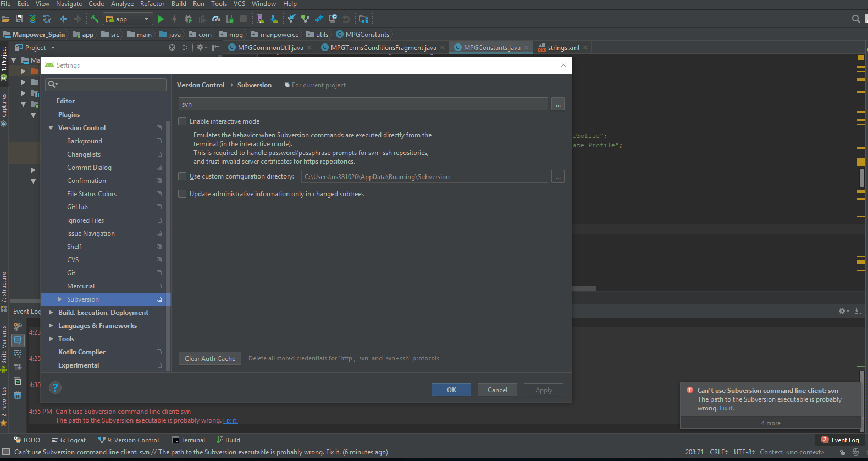Click the Event Log mark-all-read checkmark icon
This screenshot has height=461, width=868.
[18, 381]
